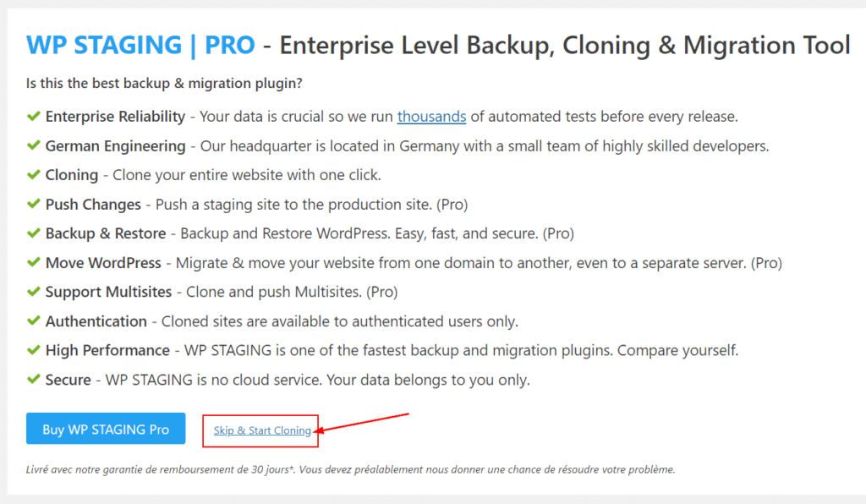Click the checkmark beside Support Multisites

pos(34,292)
